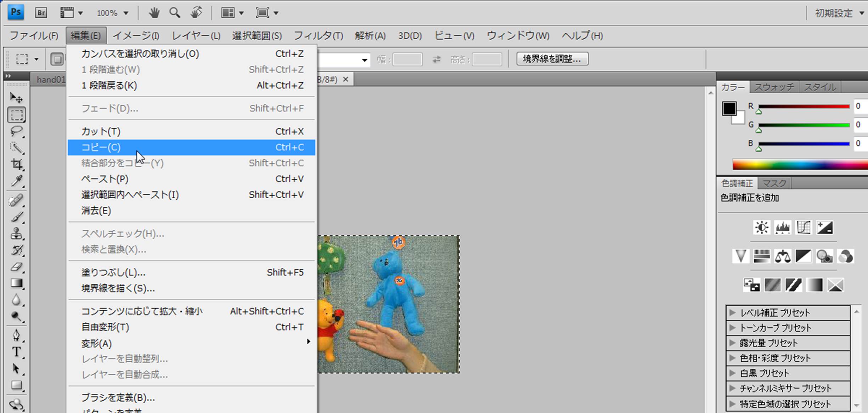868x413 pixels.
Task: Click the foreground color black swatch
Action: [x=729, y=109]
